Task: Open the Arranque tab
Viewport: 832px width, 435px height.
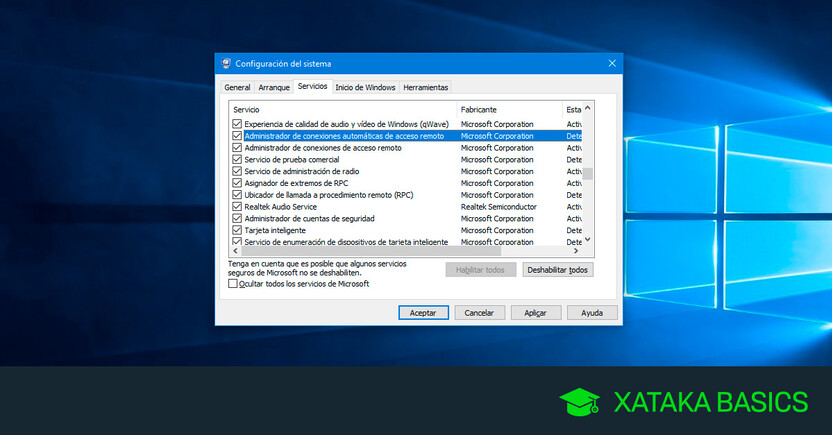Action: 274,88
